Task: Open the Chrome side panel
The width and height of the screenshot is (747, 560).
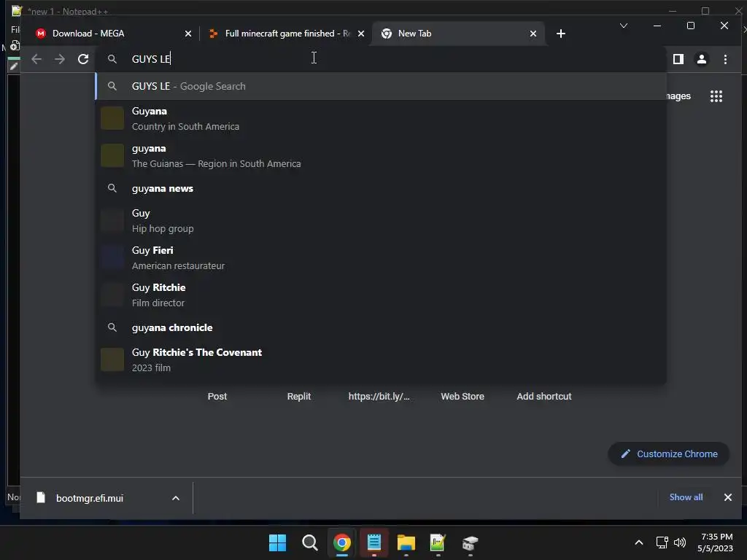Action: coord(678,59)
